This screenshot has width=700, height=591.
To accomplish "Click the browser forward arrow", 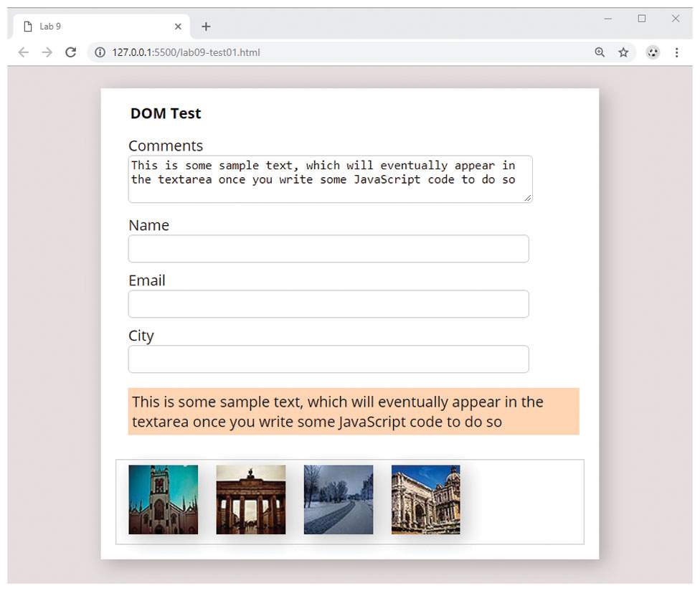I will (47, 52).
